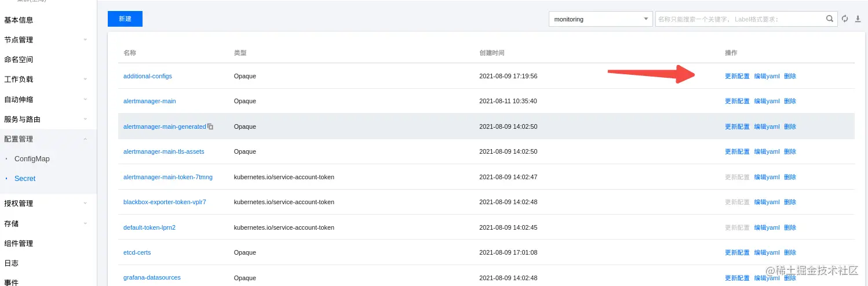This screenshot has height=286, width=868.
Task: Click 删除 for alertmanager-main
Action: coord(790,101)
